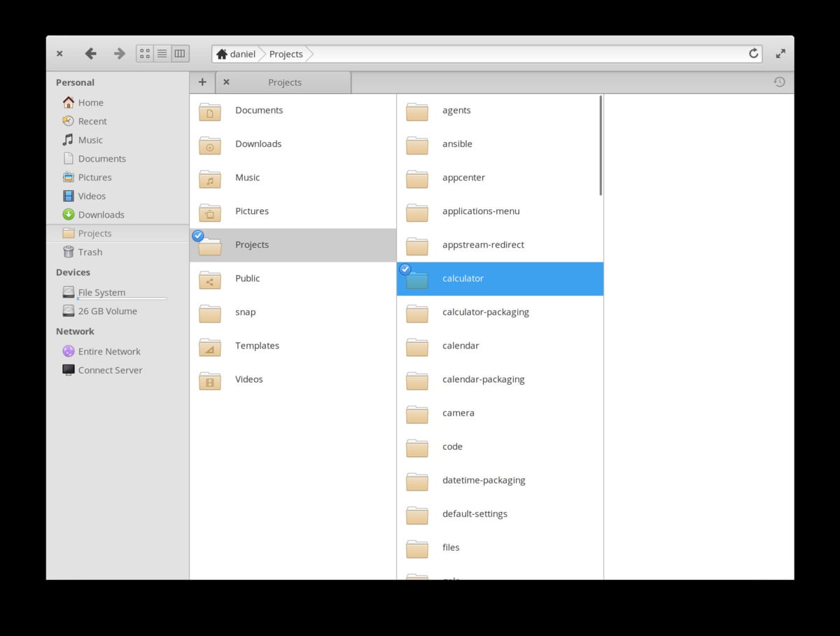Switch to list view mode
Viewport: 840px width, 636px height.
tap(162, 53)
